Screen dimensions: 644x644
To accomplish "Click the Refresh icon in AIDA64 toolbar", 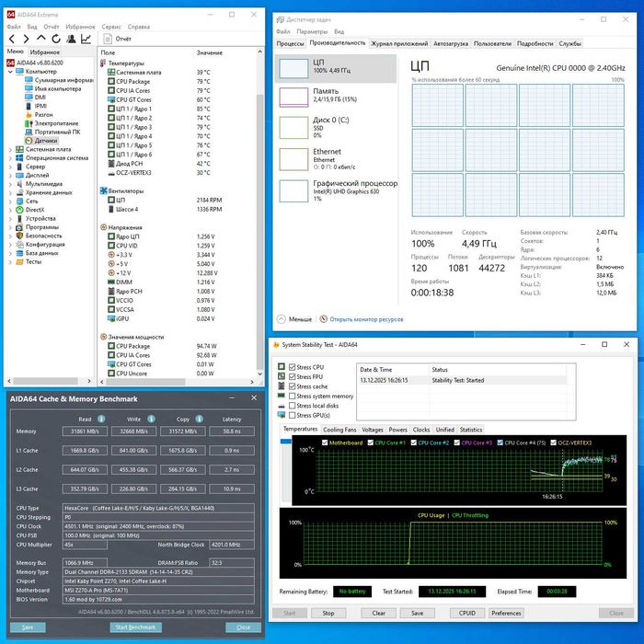I will click(x=56, y=39).
